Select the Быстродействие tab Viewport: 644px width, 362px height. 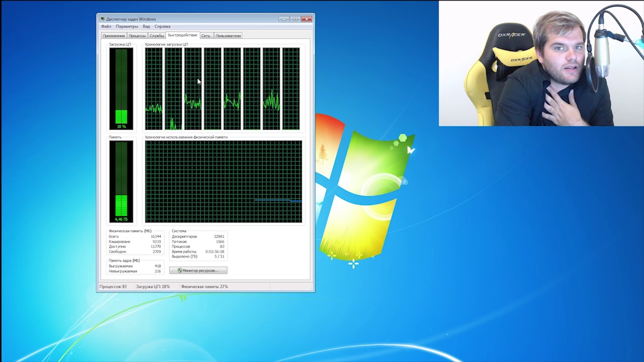(183, 35)
